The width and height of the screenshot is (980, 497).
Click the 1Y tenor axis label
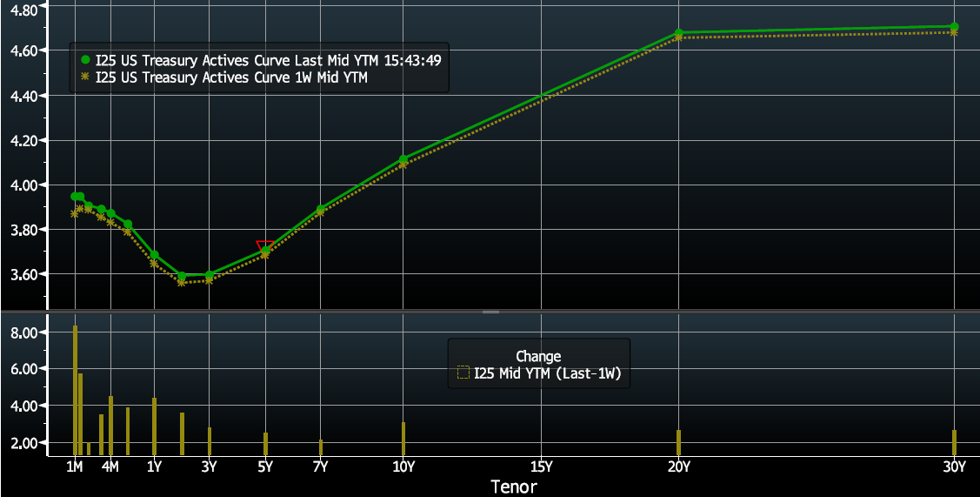pyautogui.click(x=155, y=467)
